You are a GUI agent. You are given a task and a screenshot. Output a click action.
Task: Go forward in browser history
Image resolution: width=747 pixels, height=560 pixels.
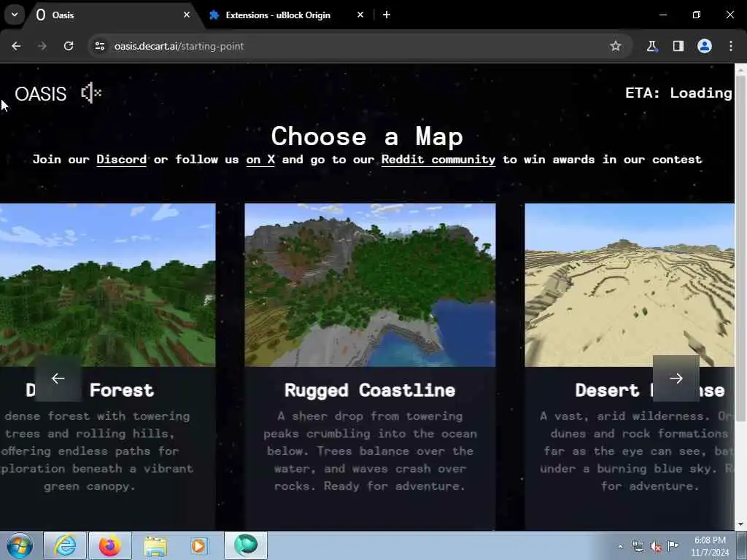click(42, 46)
